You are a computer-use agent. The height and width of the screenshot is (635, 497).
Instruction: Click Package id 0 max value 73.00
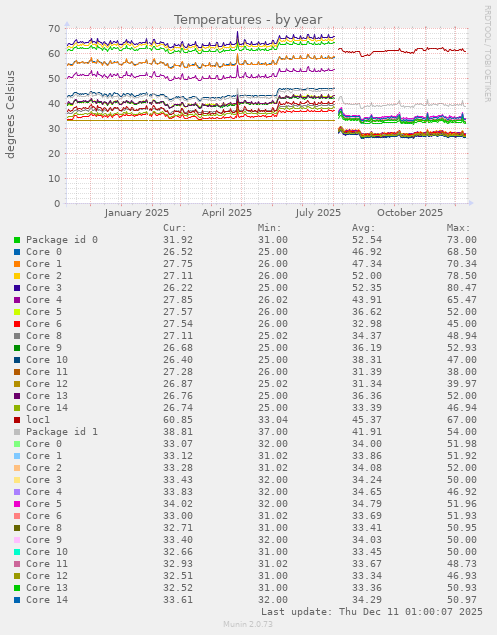462,240
